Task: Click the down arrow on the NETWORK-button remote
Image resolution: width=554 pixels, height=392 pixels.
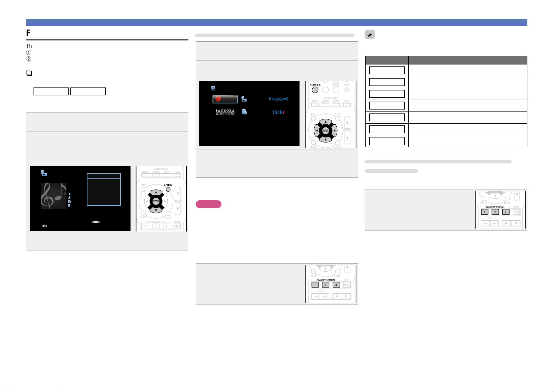Action: pos(325,139)
